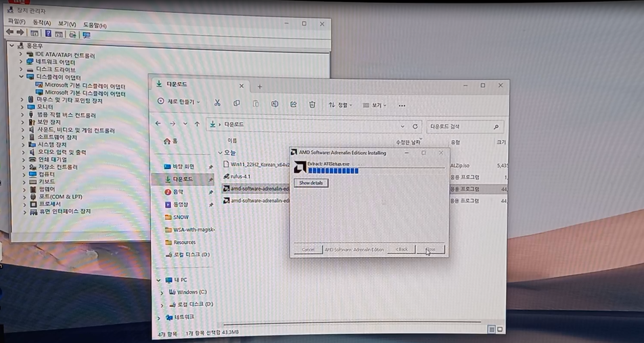Image resolution: width=644 pixels, height=343 pixels.
Task: Click the magnifier icon in 다운로드 검색 box
Action: (x=496, y=127)
